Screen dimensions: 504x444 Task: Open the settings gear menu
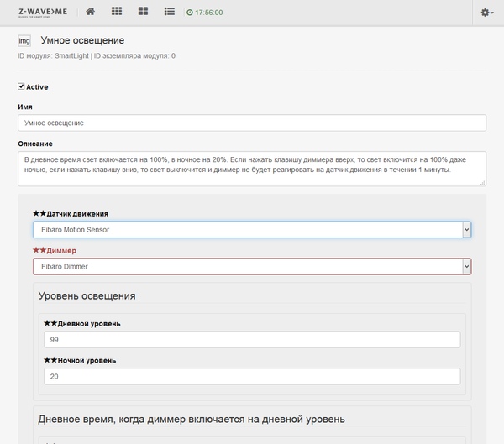point(486,12)
